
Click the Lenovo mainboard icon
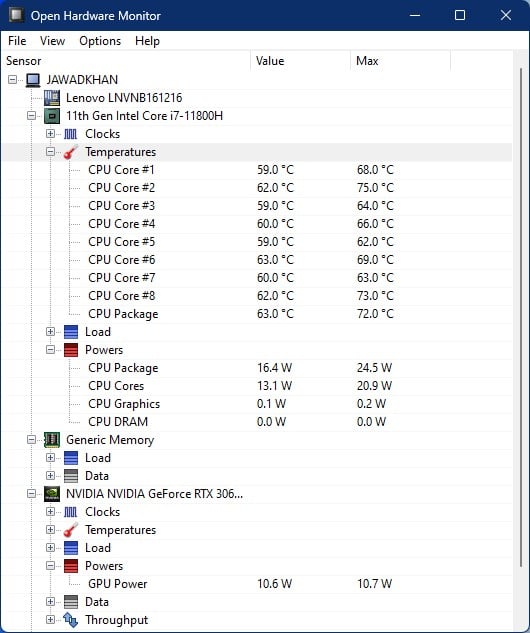(x=52, y=98)
